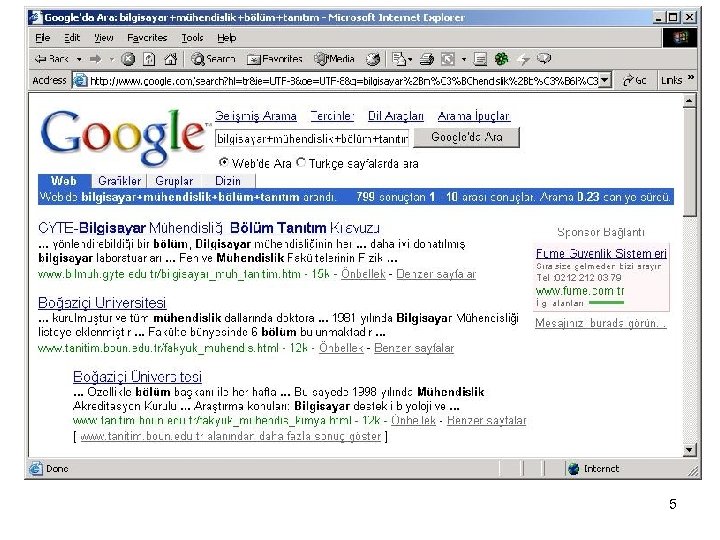Click the Back arrow toolbar button
The width and height of the screenshot is (720, 540).
coord(51,59)
